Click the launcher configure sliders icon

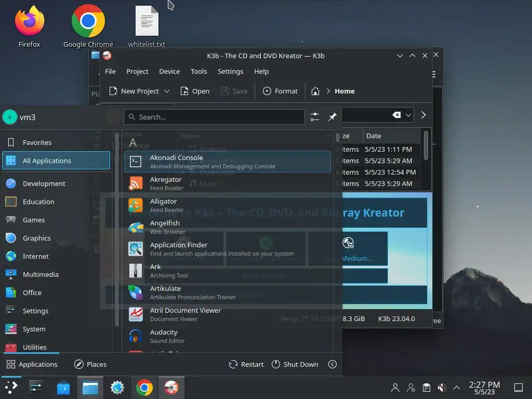[315, 117]
